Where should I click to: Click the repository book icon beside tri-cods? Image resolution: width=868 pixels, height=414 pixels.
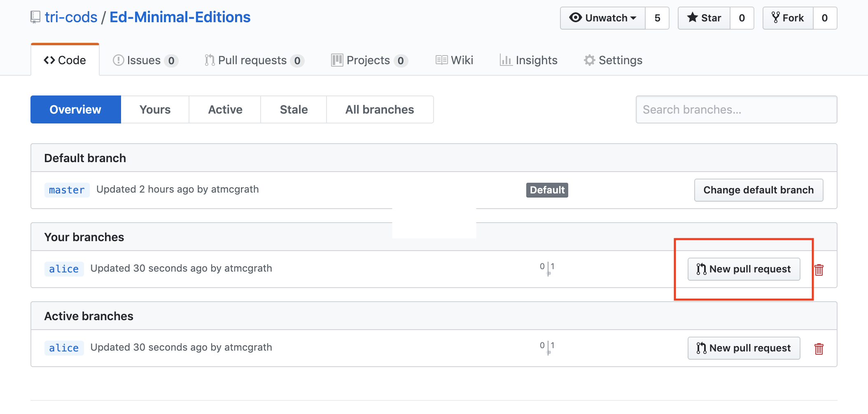[35, 17]
